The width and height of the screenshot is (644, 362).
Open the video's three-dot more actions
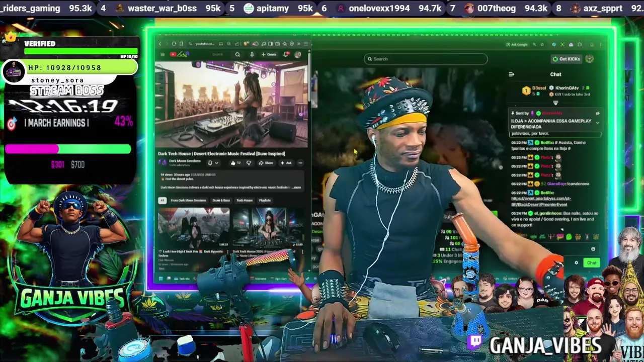[x=300, y=163]
